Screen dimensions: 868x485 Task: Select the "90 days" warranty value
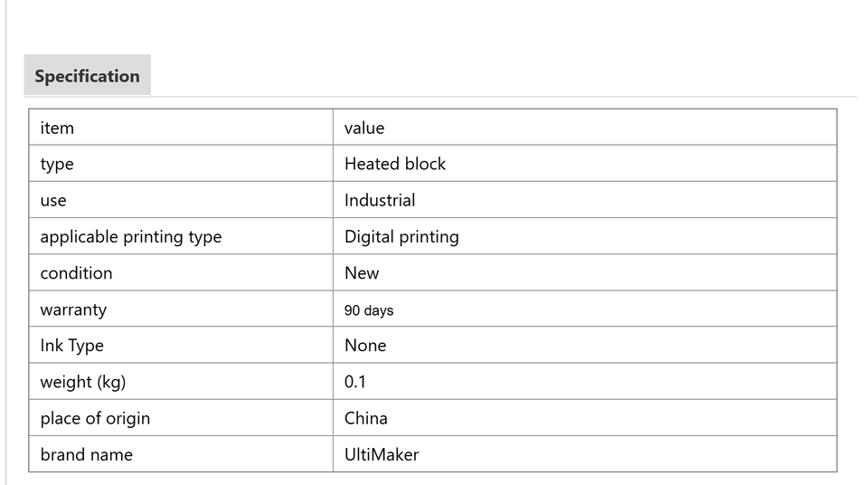tap(369, 310)
